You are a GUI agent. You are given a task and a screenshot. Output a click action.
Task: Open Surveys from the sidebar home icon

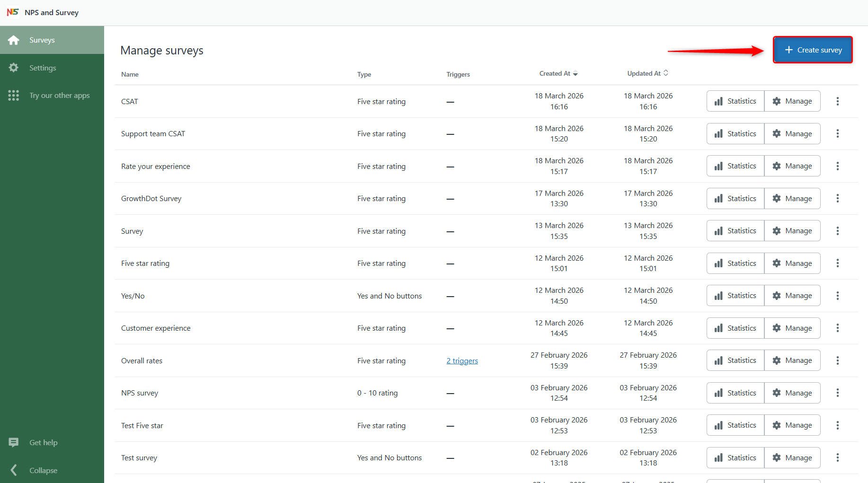14,40
